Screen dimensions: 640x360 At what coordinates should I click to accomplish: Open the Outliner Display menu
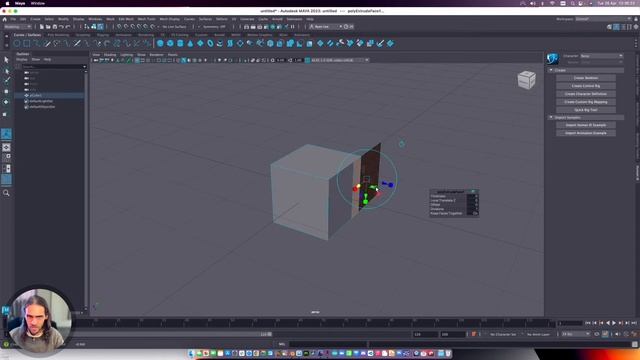pyautogui.click(x=22, y=60)
